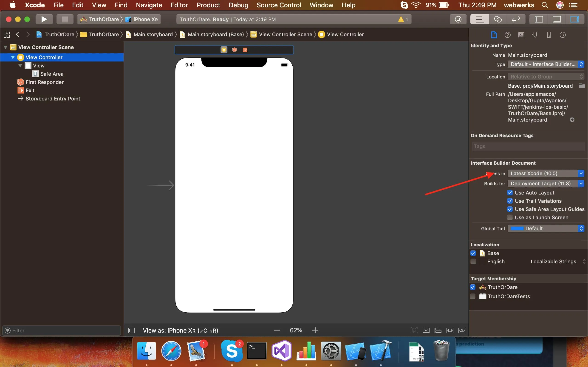This screenshot has height=367, width=588.
Task: Hide the document outline pane
Action: point(131,330)
